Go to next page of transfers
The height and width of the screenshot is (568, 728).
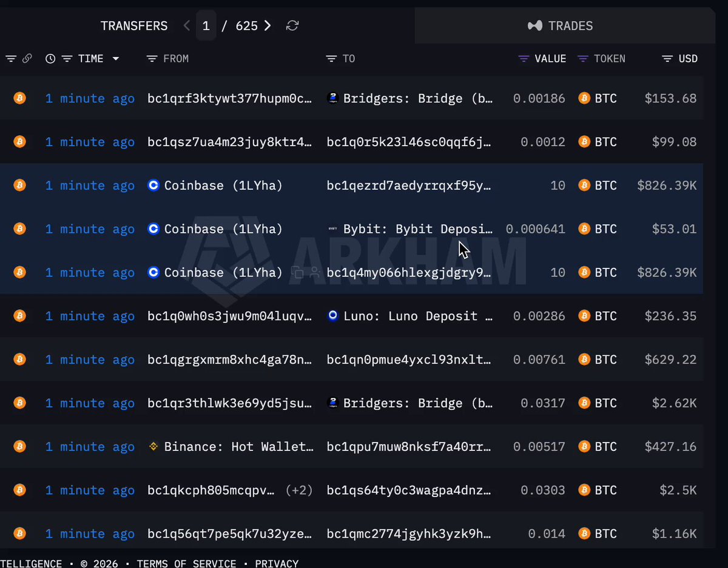(x=268, y=26)
